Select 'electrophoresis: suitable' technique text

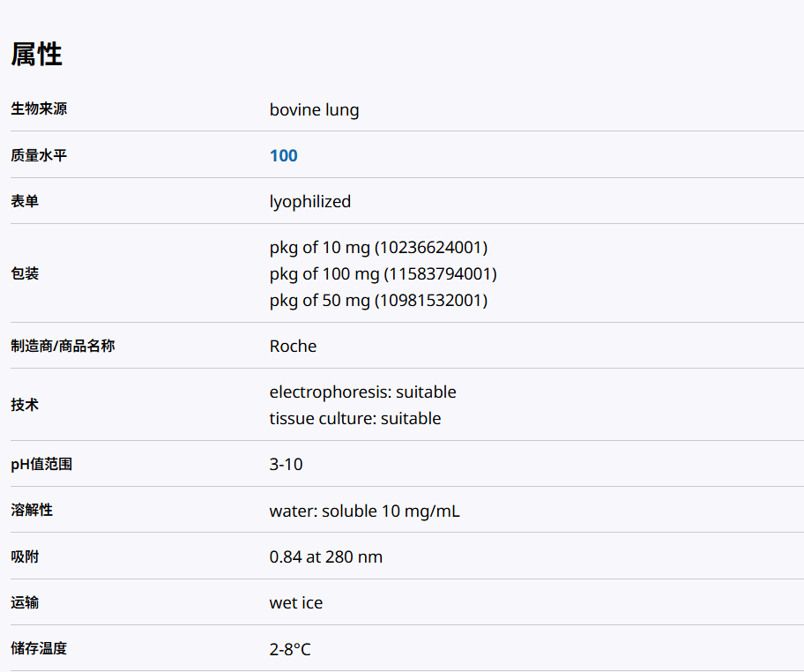pos(362,392)
